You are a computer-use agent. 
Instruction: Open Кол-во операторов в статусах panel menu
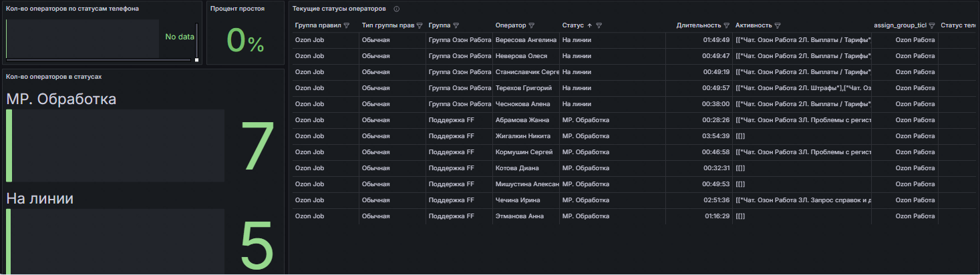54,77
